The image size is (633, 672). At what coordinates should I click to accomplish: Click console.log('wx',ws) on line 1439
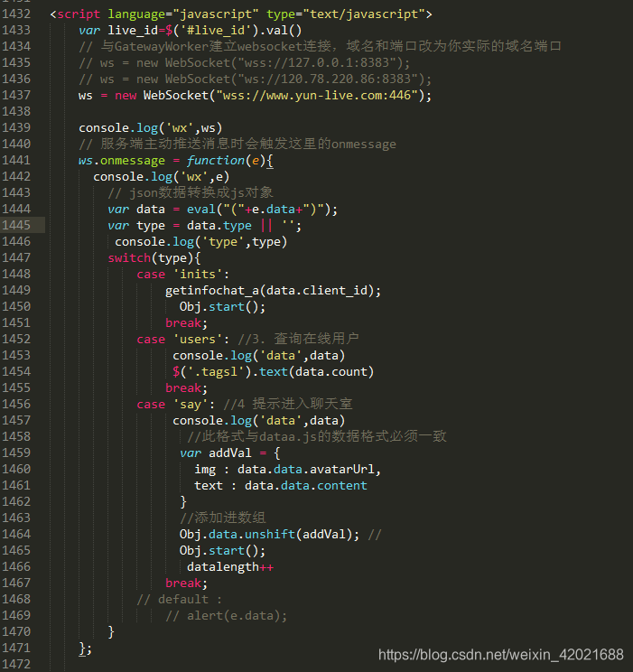151,128
